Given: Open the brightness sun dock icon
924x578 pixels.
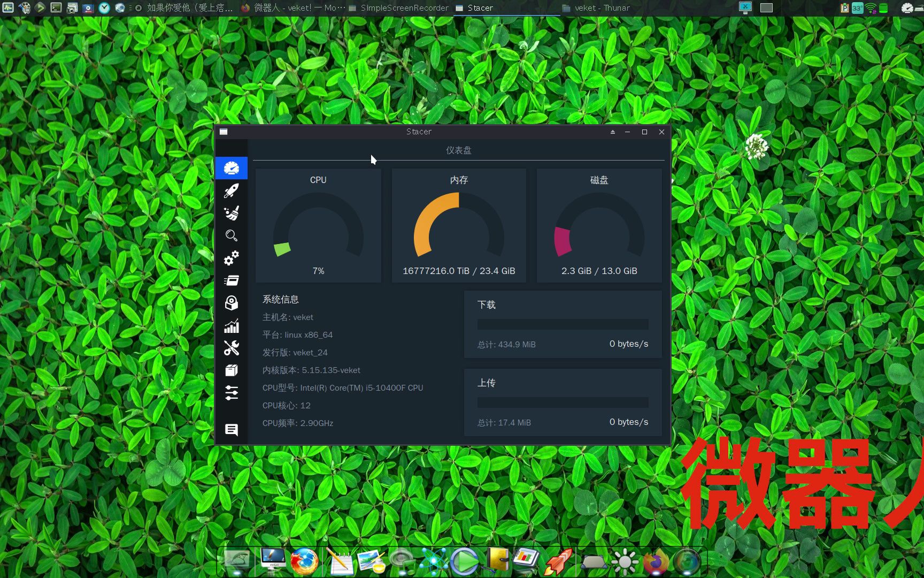Looking at the screenshot, I should 625,561.
